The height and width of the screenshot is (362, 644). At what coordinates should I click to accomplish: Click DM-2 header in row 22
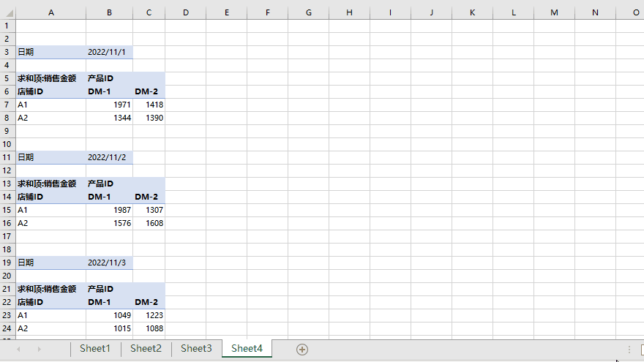pyautogui.click(x=149, y=302)
